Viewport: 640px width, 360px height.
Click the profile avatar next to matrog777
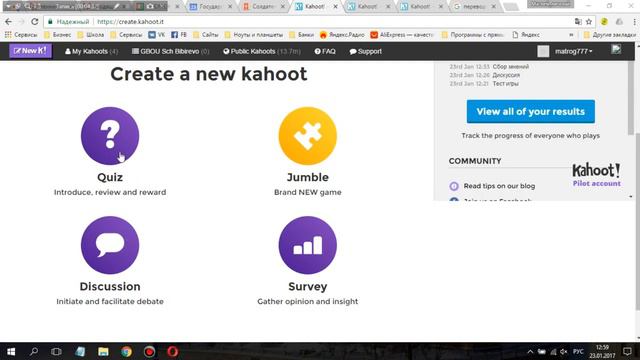pos(543,51)
